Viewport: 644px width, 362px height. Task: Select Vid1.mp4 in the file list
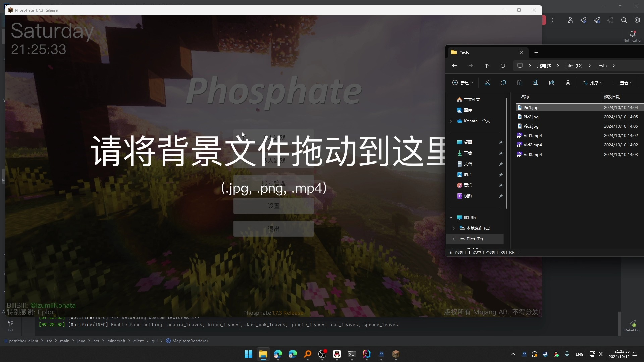click(x=579, y=136)
